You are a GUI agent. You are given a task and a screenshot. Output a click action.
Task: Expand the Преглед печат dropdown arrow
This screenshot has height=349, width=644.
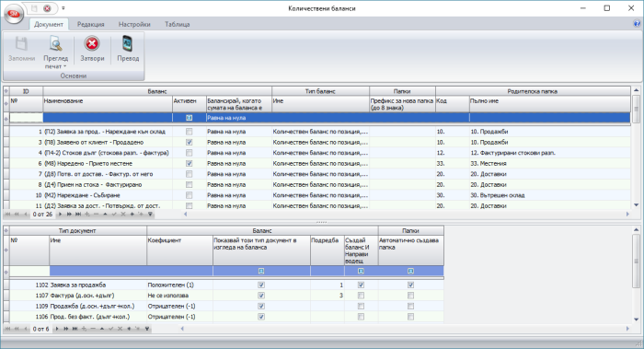click(x=64, y=66)
